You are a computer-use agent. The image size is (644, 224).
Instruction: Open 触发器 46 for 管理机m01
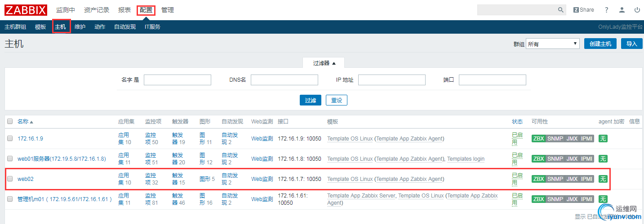[x=178, y=199]
